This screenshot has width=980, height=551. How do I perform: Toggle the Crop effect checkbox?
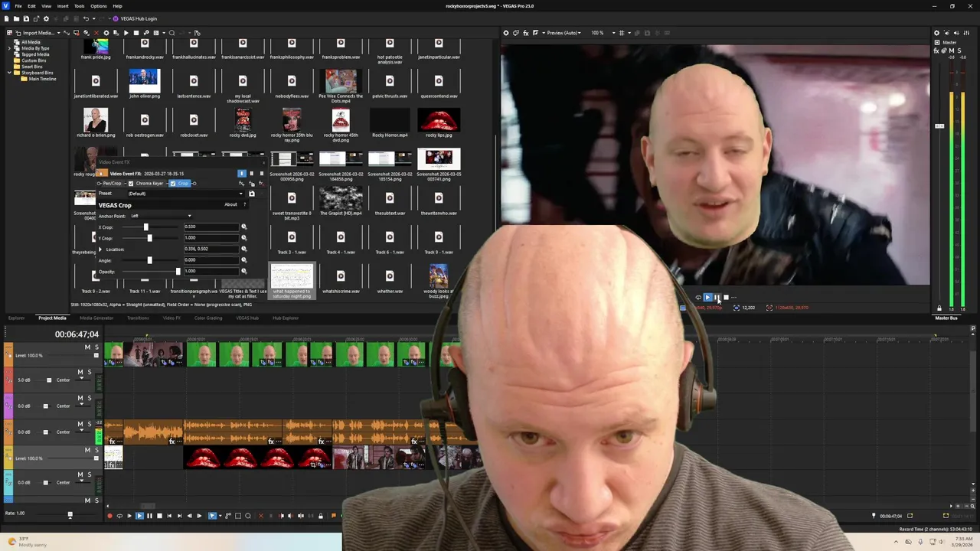pos(173,184)
